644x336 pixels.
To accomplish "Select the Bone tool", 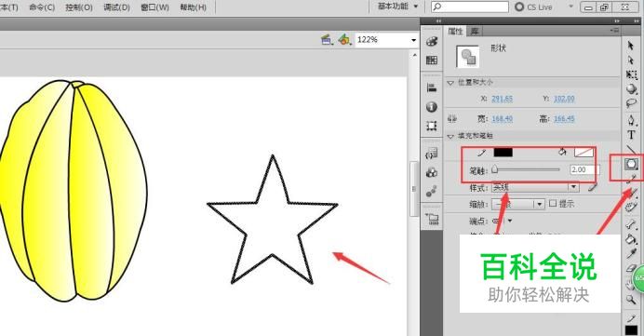I will coord(631,224).
